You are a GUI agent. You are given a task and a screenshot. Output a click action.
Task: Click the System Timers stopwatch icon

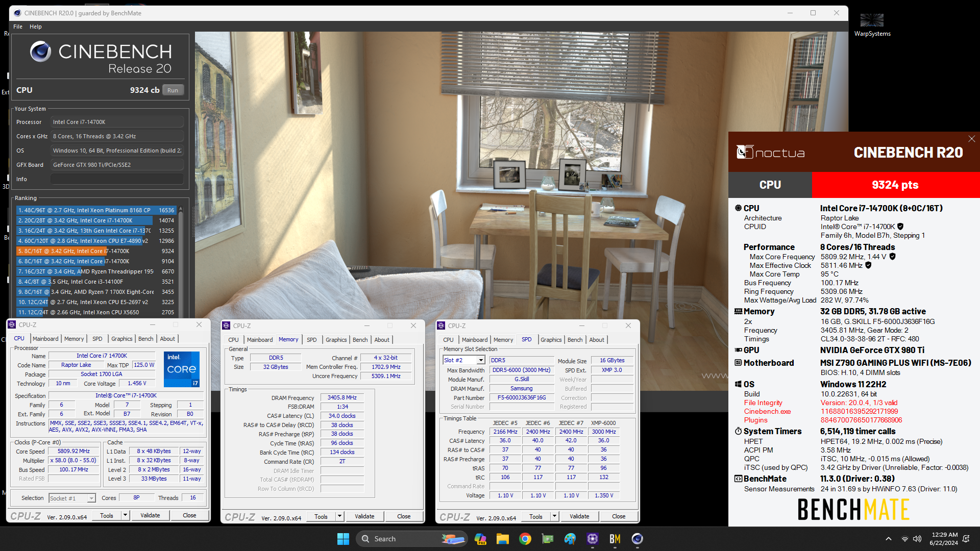click(x=738, y=431)
